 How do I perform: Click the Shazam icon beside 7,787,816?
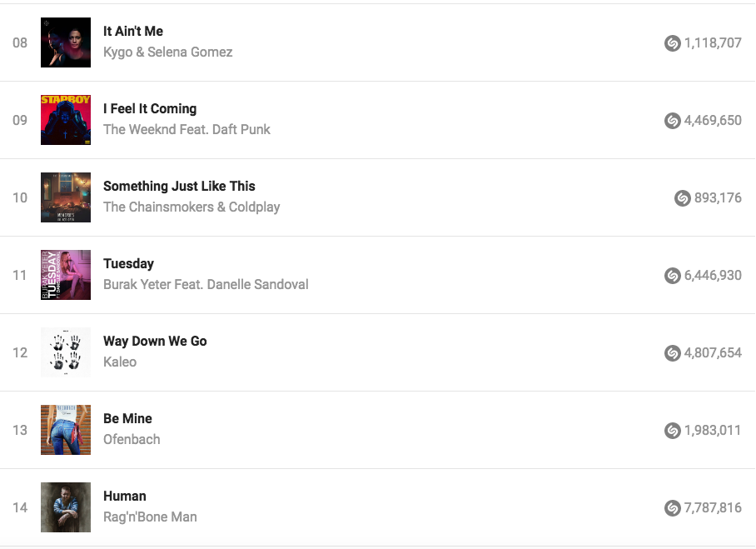click(x=673, y=508)
